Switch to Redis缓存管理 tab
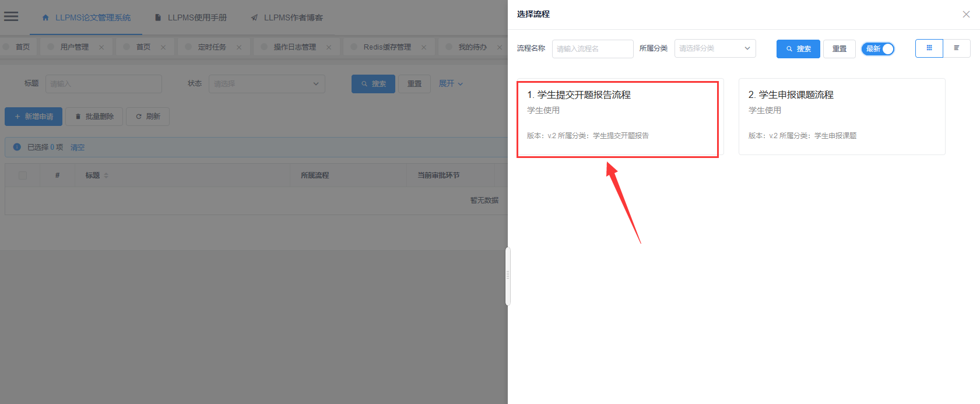 (x=387, y=47)
